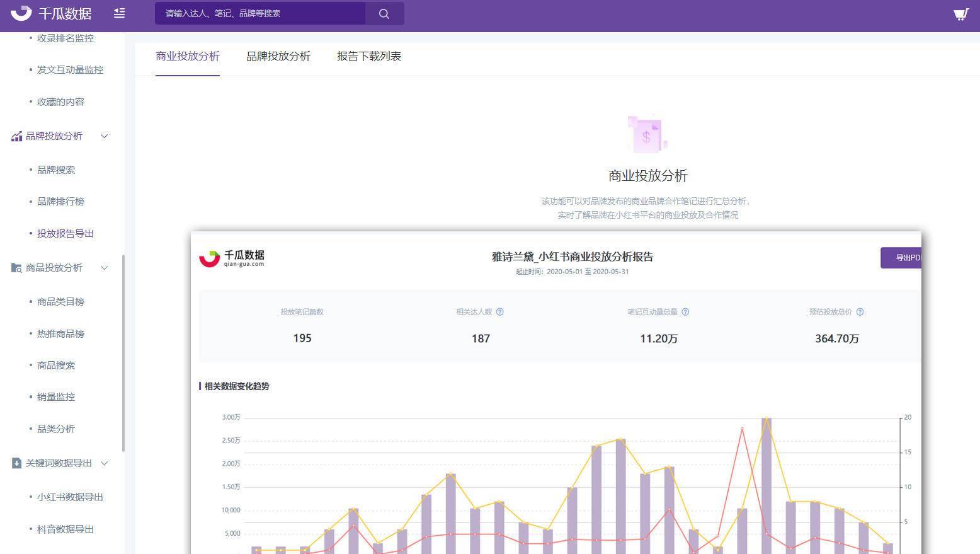
Task: Click the 导出PDF button
Action: coord(901,258)
